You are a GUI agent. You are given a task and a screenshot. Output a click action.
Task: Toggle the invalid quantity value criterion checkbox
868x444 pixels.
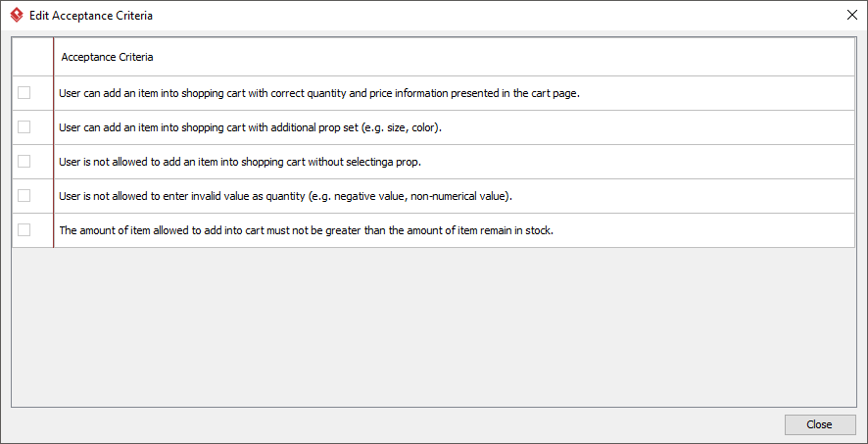pos(24,196)
